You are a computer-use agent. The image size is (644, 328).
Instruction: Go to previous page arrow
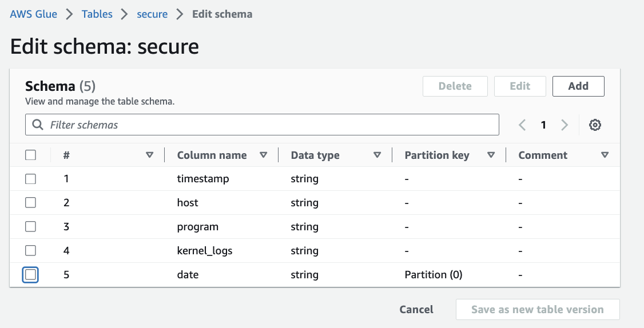(x=522, y=125)
